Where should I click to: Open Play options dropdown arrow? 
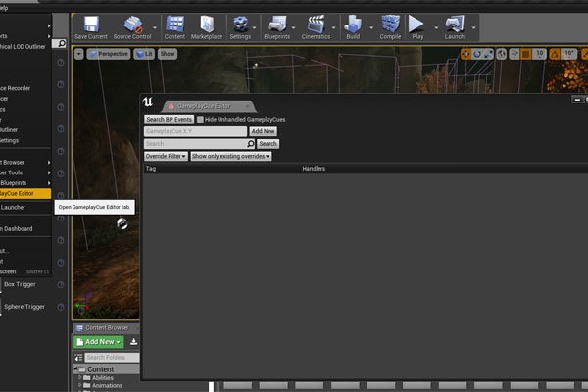coord(436,27)
